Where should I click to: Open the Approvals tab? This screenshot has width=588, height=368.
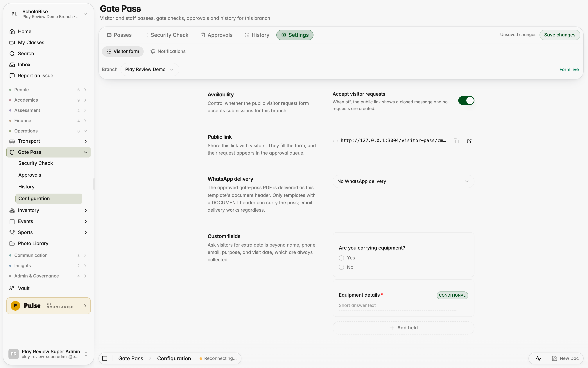216,35
